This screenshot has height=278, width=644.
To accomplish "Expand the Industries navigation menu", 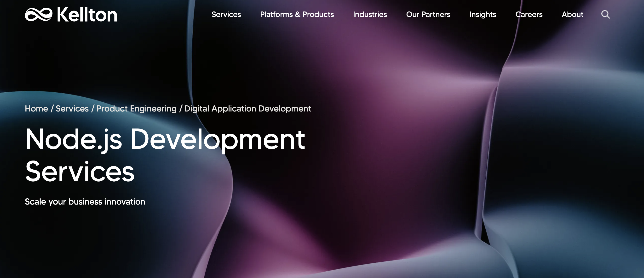I will coord(370,14).
